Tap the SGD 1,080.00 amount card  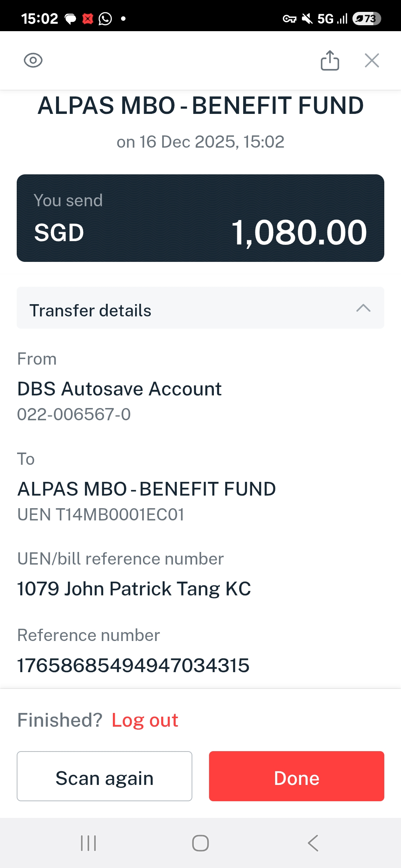200,218
